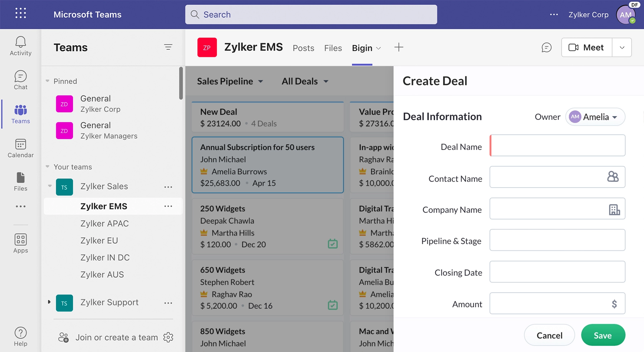Open Zylker IN DC channel
This screenshot has height=352, width=644.
[x=105, y=258]
